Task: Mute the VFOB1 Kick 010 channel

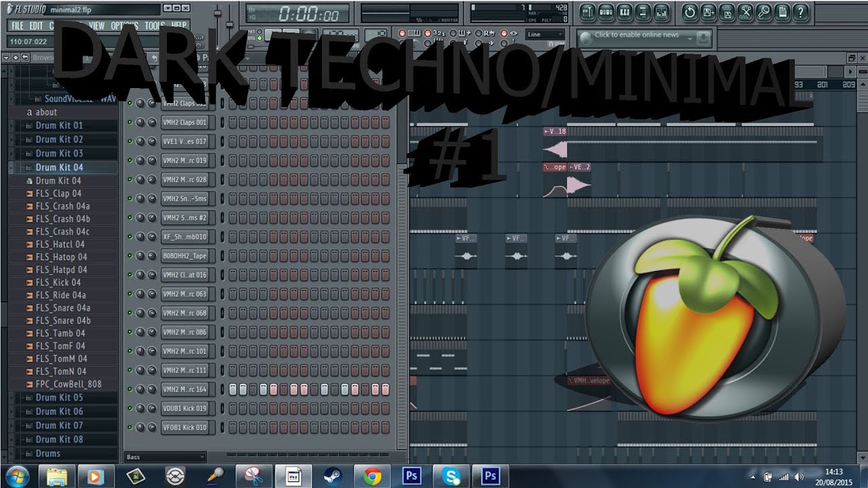Action: (130, 428)
